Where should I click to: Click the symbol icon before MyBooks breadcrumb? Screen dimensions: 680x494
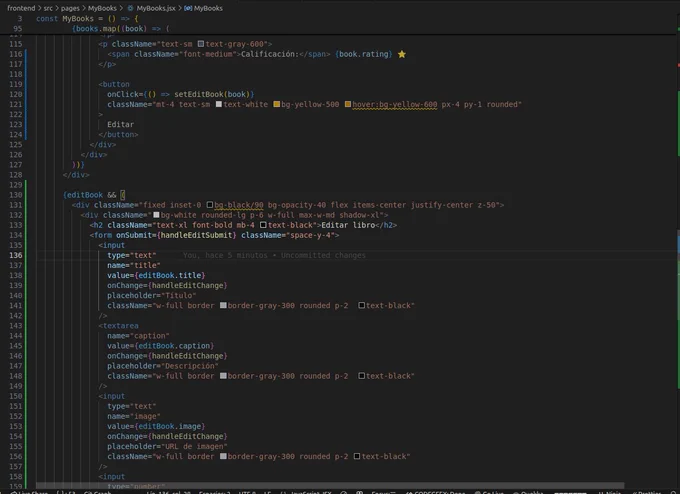[188, 8]
